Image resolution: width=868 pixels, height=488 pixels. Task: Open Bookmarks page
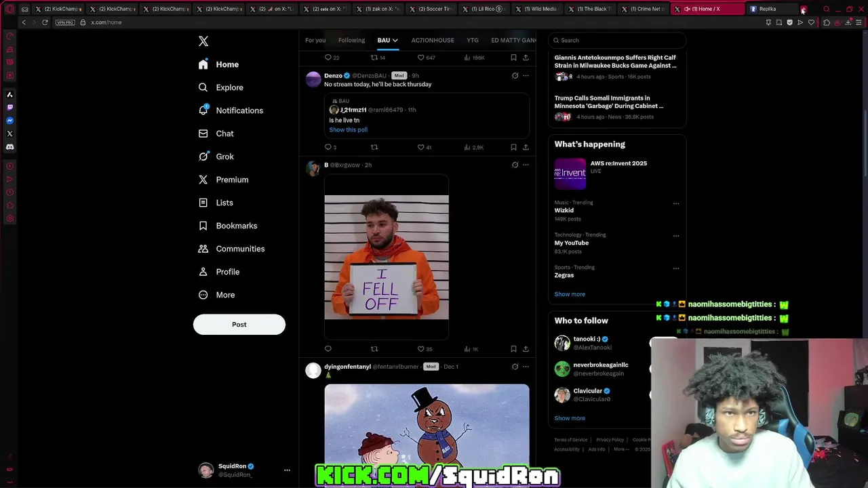227,226
